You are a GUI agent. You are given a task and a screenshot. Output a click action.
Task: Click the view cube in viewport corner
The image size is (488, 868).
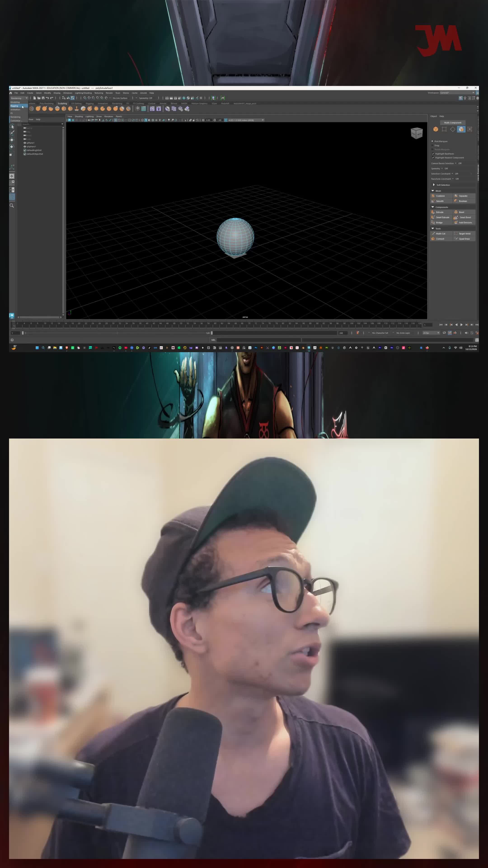coord(417,133)
